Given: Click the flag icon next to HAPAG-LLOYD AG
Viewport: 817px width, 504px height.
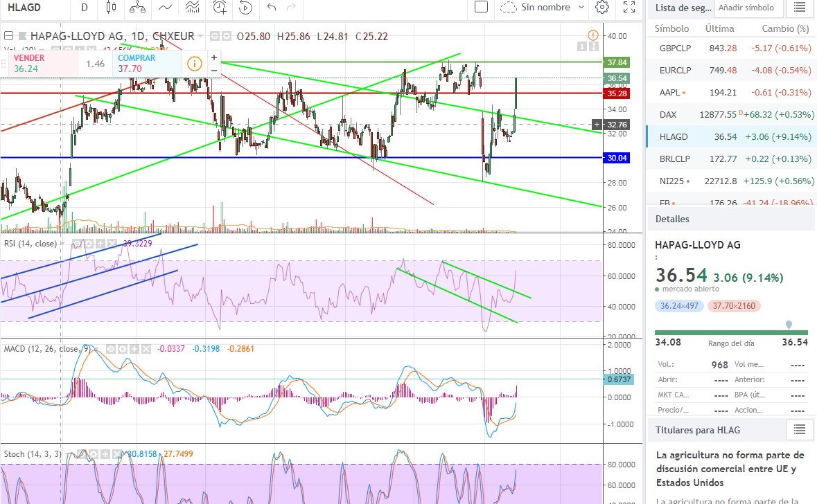Looking at the screenshot, I should point(22,36).
